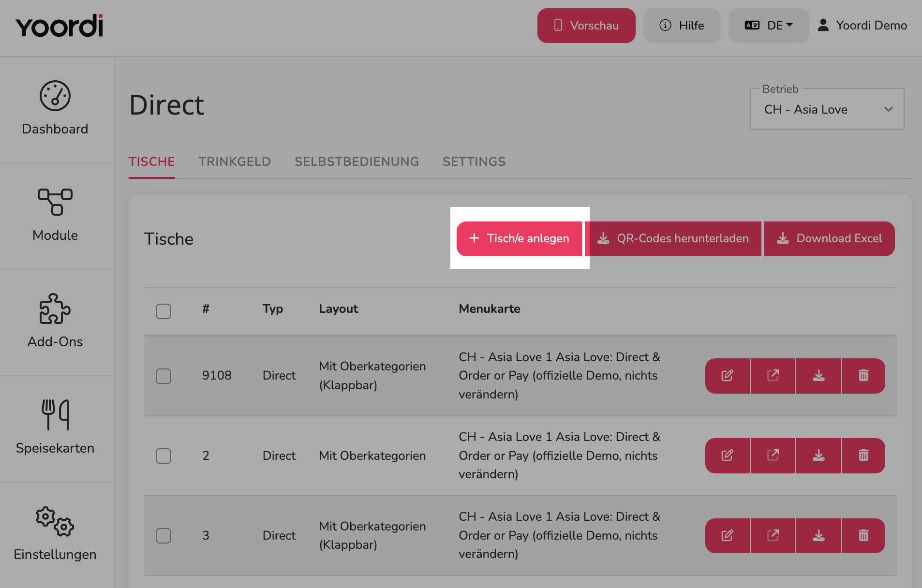Viewport: 922px width, 588px height.
Task: Expand the Betrieb CH - Asia Love dropdown
Action: (827, 109)
